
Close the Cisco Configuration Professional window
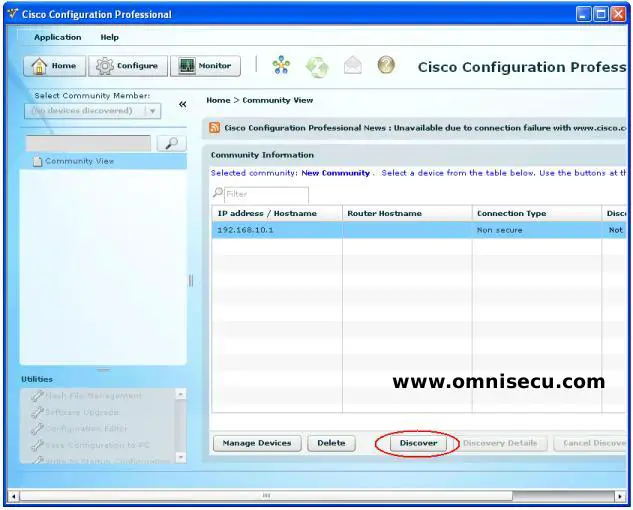coord(618,15)
